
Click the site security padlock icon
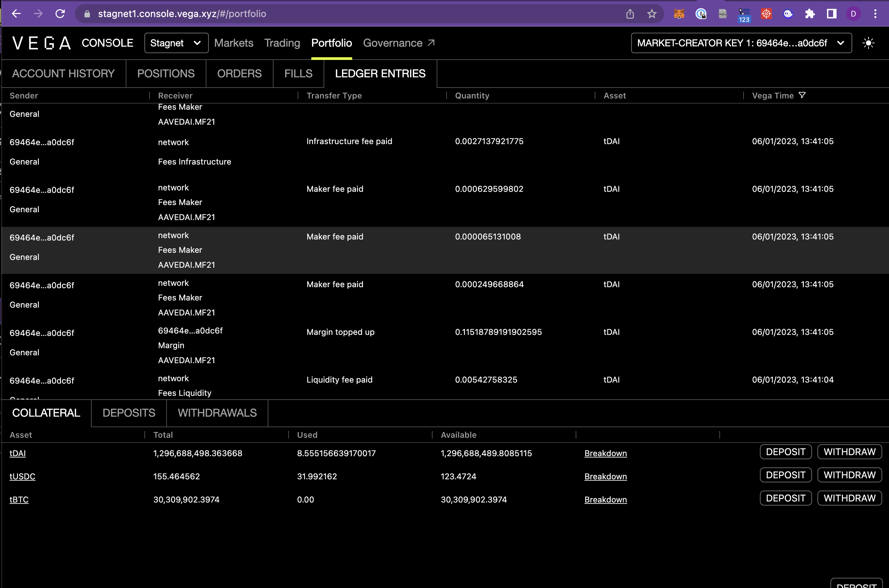tap(87, 14)
